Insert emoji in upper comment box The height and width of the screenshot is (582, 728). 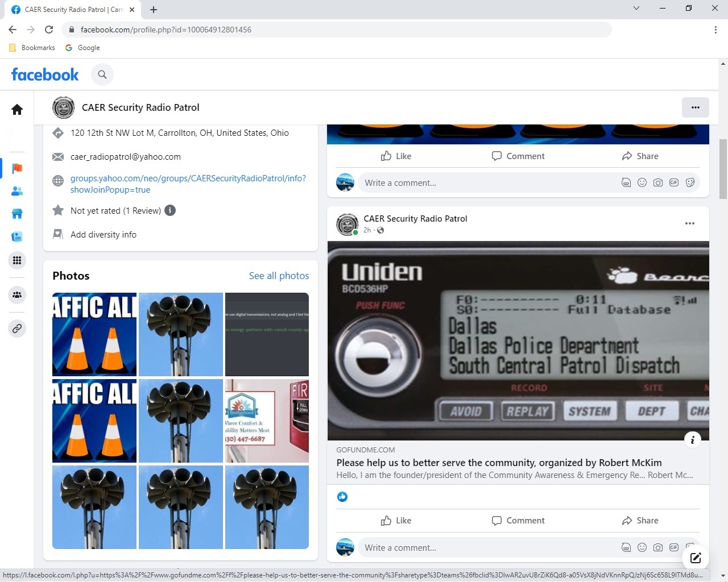pos(642,183)
